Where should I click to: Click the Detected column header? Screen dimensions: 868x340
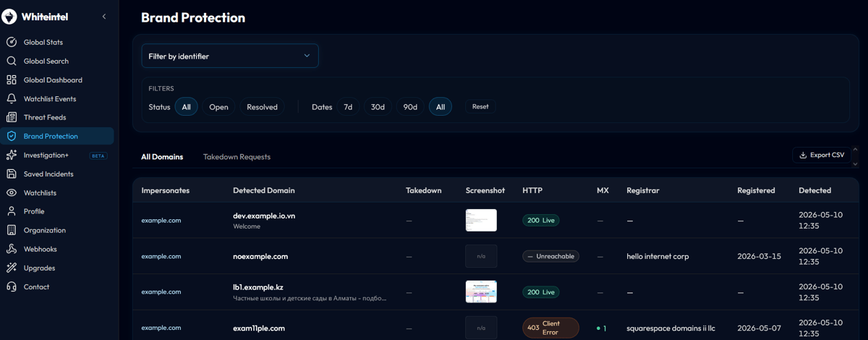[814, 190]
